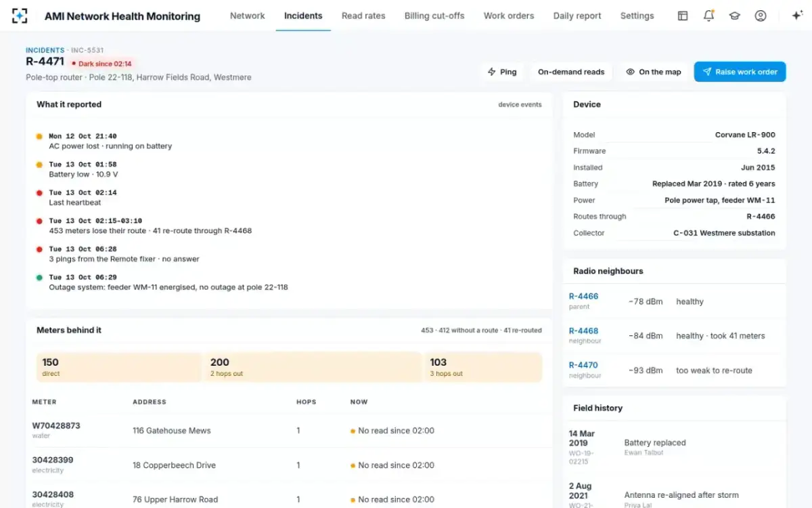812x508 pixels.
Task: Click address 116 Gatehouse Mews
Action: pyautogui.click(x=172, y=431)
